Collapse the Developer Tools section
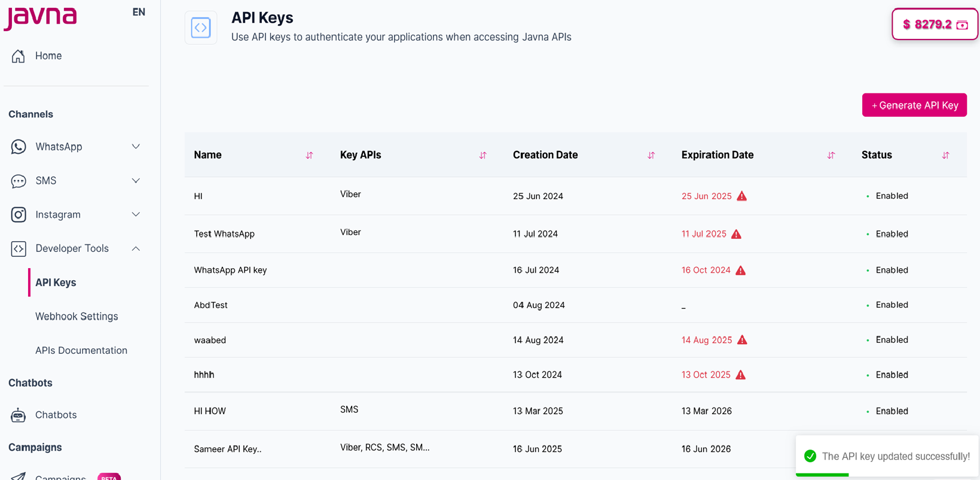This screenshot has height=480, width=980. pyautogui.click(x=136, y=248)
